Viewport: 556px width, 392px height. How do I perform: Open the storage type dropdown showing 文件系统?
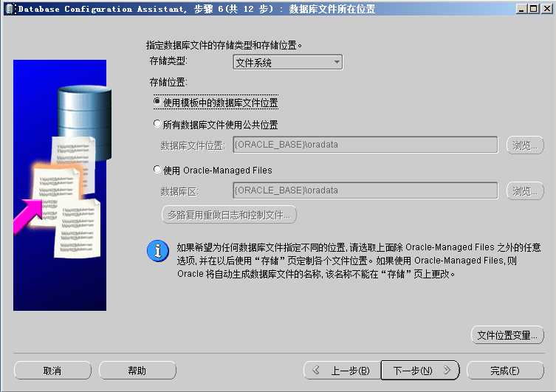[x=287, y=62]
